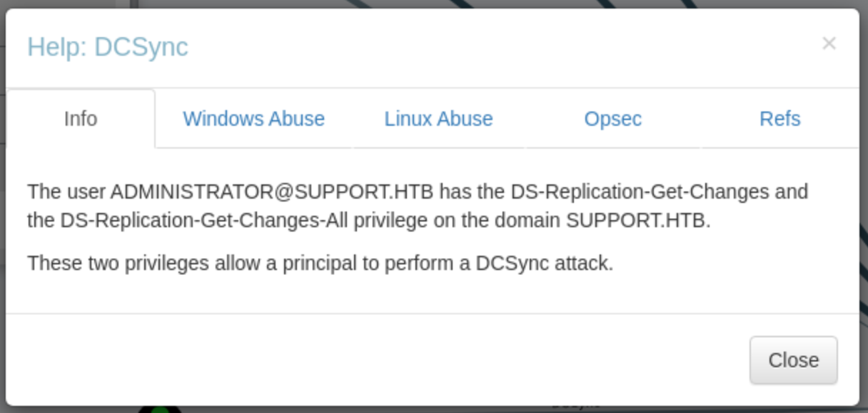This screenshot has height=413, width=868.
Task: Open the Linux Abuse tab
Action: [438, 119]
